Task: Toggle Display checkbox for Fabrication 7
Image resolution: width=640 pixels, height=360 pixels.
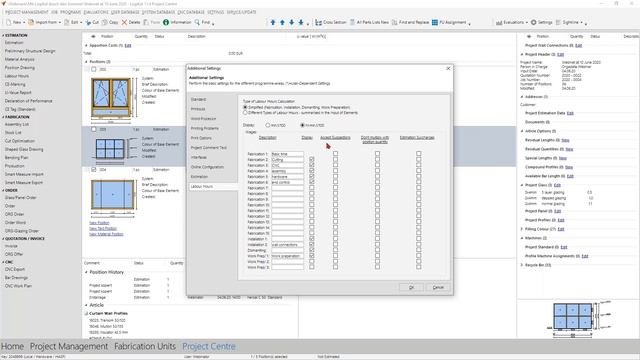Action: point(312,188)
